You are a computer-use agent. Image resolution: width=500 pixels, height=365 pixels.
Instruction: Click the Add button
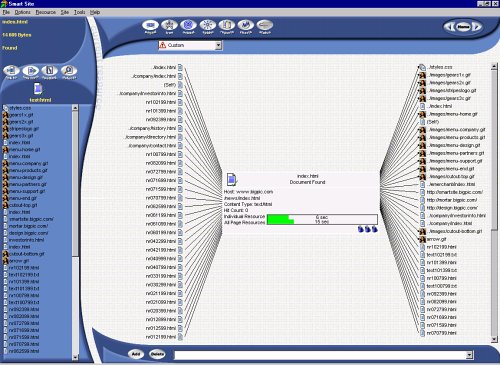click(x=136, y=354)
